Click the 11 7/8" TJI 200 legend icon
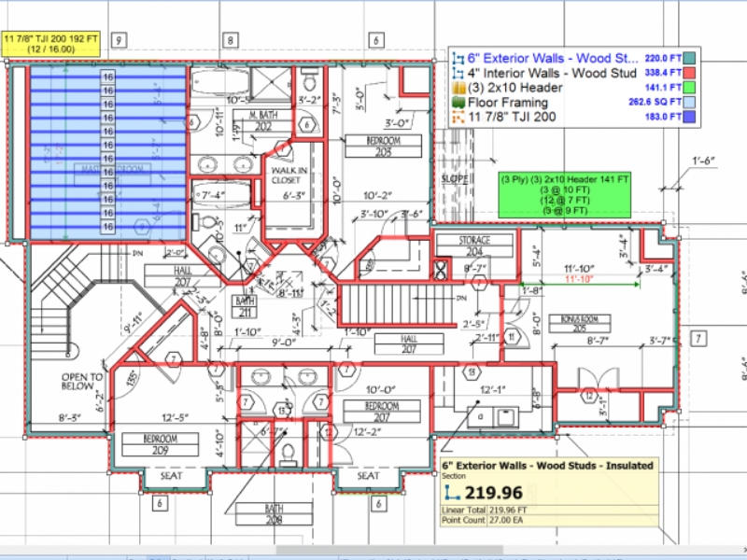 pos(458,118)
